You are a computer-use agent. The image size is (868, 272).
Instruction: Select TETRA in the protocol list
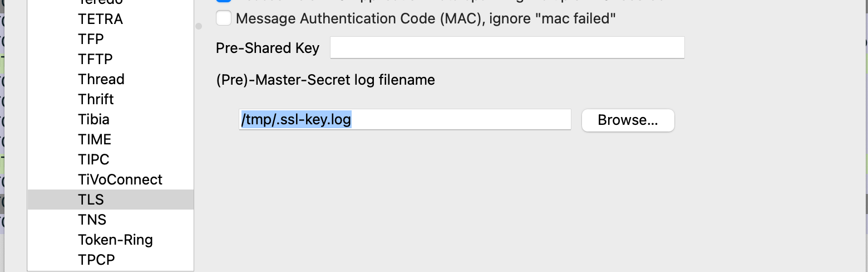coord(100,19)
